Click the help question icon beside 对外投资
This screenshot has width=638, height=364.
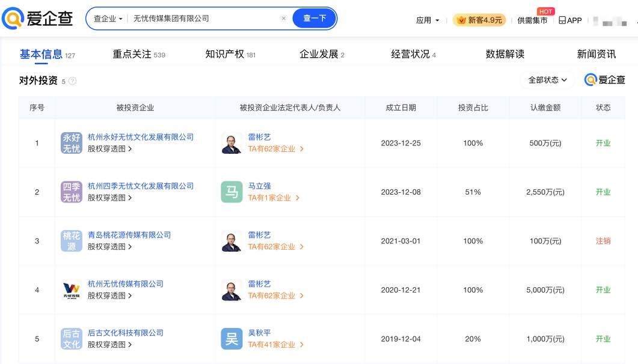click(72, 81)
